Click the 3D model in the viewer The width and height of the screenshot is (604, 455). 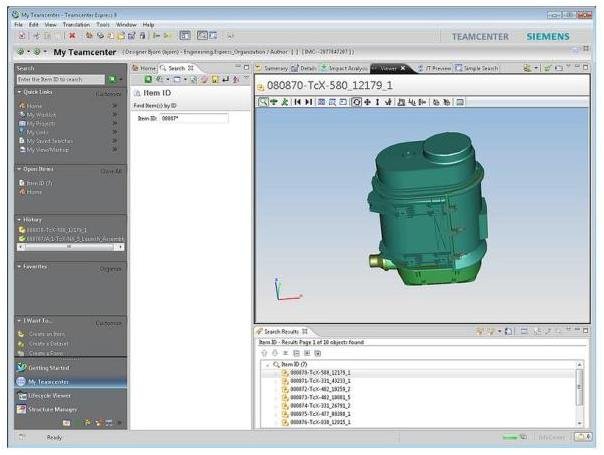pos(428,210)
